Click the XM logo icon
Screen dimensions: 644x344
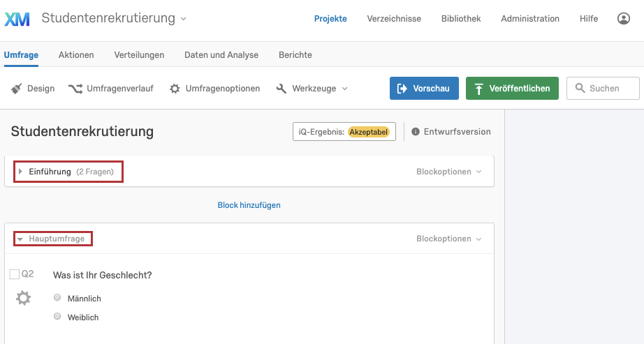click(x=17, y=19)
